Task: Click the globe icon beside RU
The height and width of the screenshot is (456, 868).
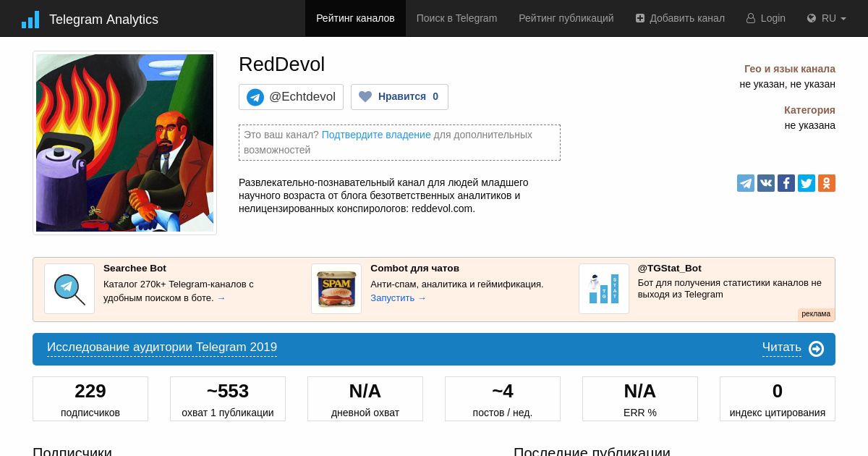Action: (x=812, y=18)
